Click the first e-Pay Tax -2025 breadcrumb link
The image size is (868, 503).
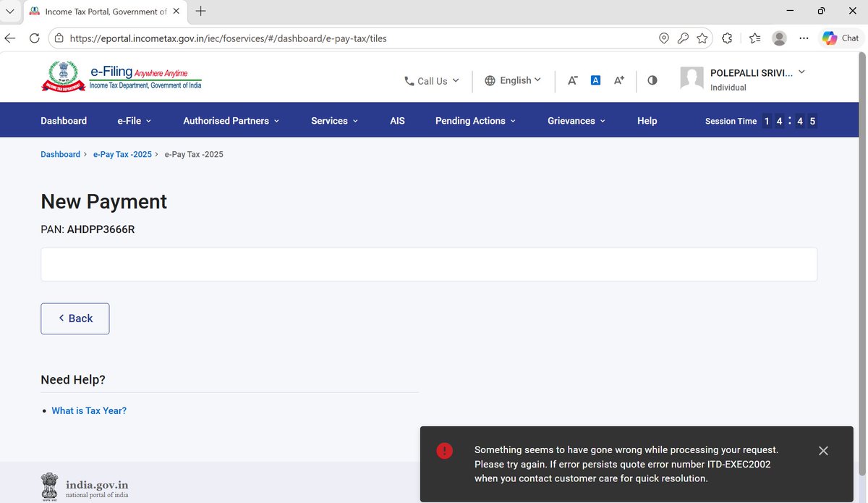[122, 154]
